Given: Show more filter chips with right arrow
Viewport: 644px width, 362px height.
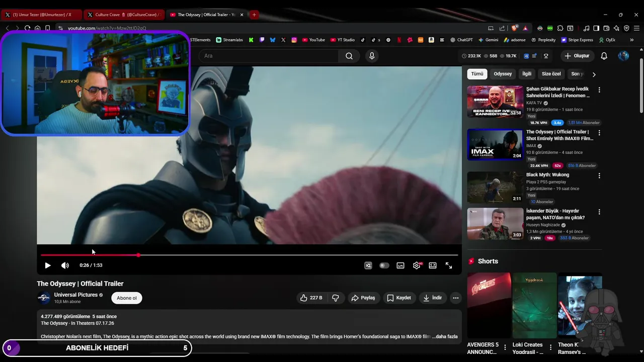Looking at the screenshot, I should [x=594, y=74].
